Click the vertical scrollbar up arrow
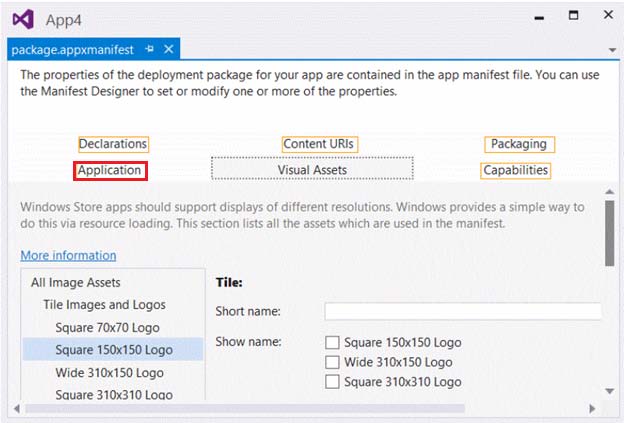Screen dimensions: 624x423 pos(610,192)
